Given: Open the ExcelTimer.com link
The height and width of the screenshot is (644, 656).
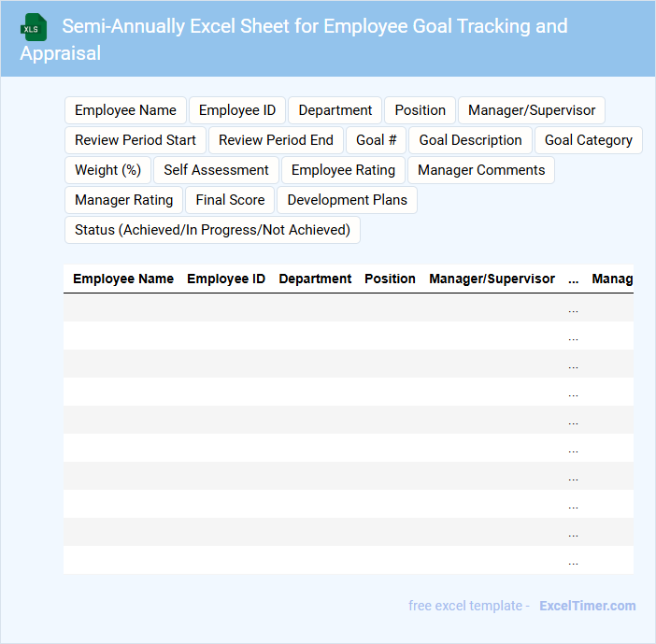Looking at the screenshot, I should tap(587, 606).
